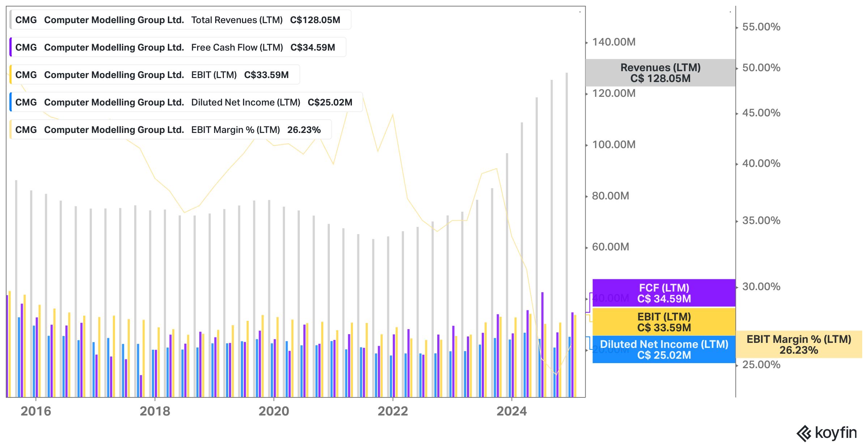
Task: Click the purple FCF (LTM) C$ 34.59M tag
Action: 664,293
